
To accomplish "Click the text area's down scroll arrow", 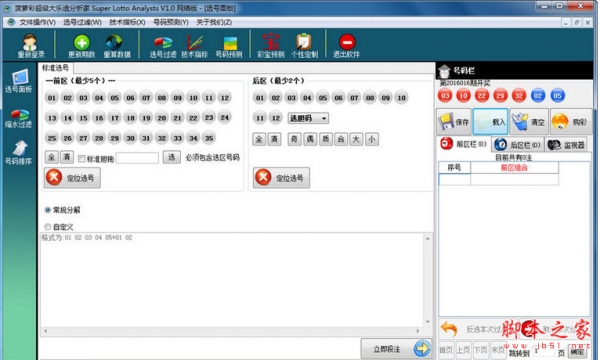I will click(x=428, y=322).
